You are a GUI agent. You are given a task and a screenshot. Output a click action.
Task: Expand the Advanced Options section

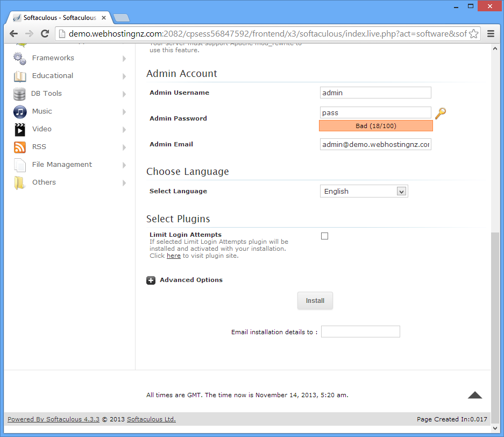151,280
